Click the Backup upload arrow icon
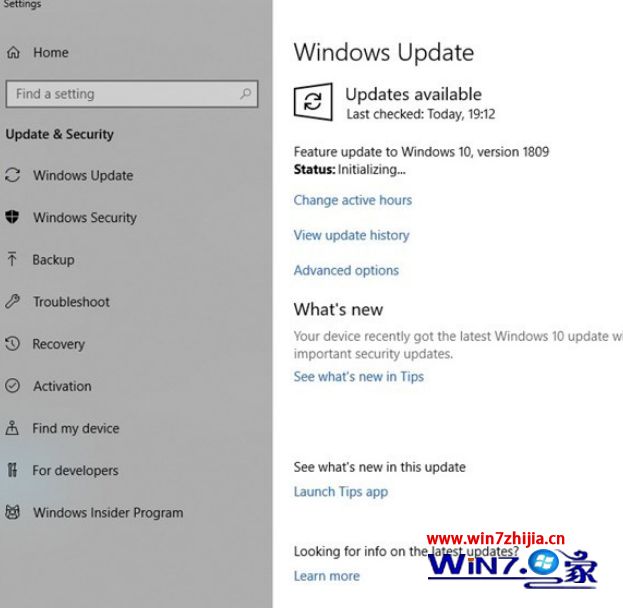 [x=12, y=259]
